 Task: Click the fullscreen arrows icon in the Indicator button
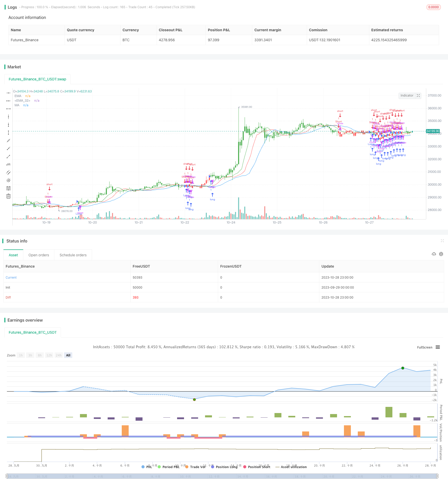coord(418,96)
